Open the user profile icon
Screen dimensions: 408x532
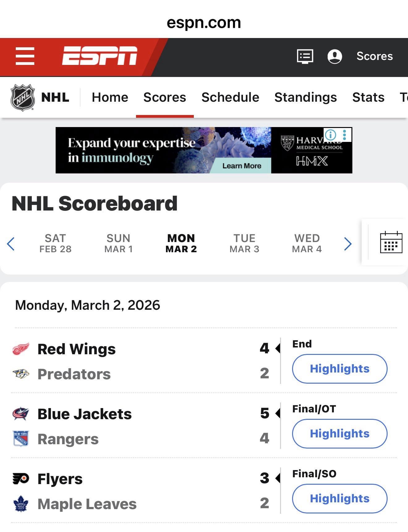(334, 56)
